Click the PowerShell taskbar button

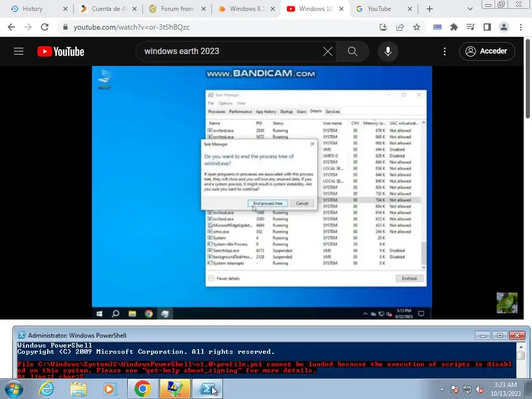pos(207,389)
